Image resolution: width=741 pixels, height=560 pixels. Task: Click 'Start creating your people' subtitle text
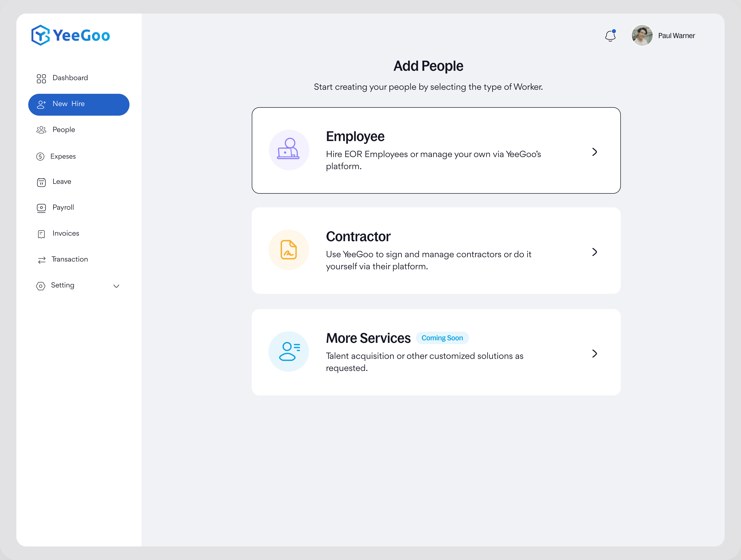pos(428,87)
